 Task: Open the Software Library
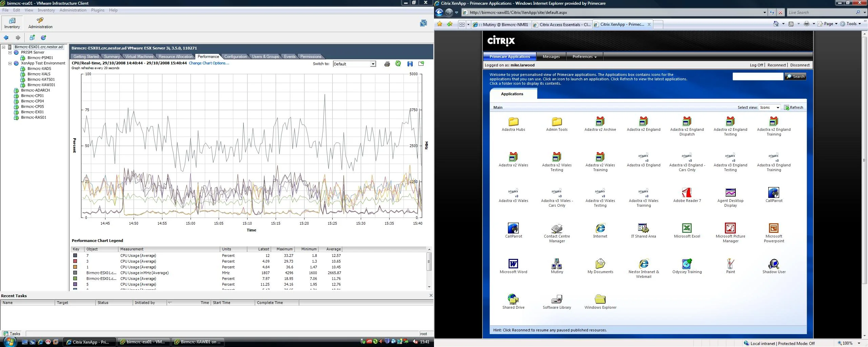557,302
